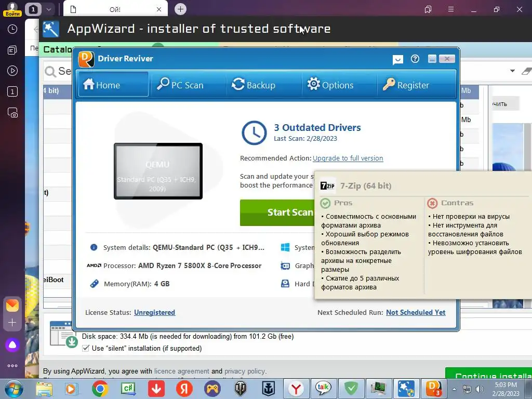Open the clock showing 5:03 PM

pyautogui.click(x=506, y=389)
